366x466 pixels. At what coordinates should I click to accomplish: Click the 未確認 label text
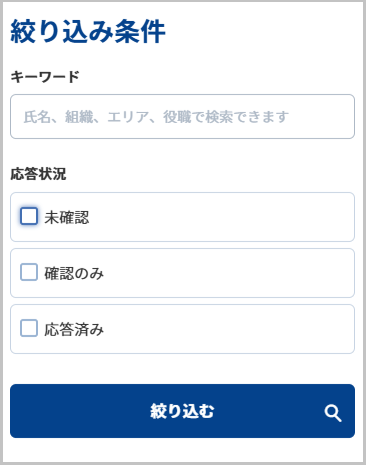(67, 217)
